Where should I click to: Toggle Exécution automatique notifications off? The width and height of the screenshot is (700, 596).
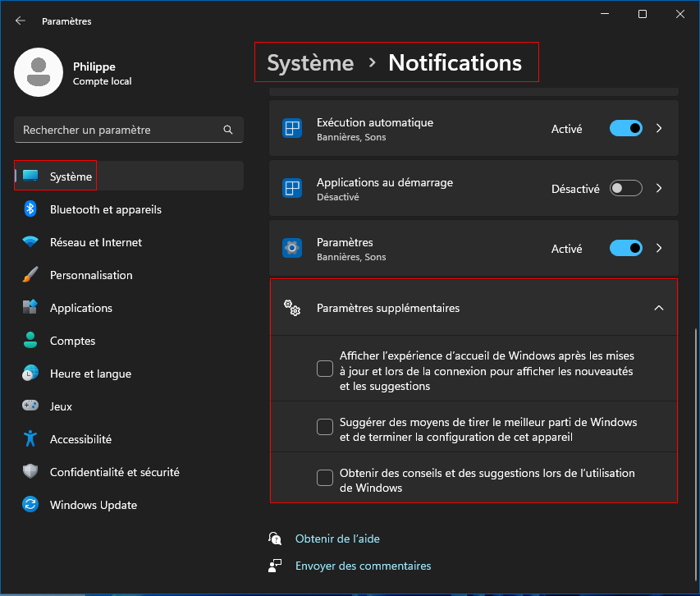click(x=626, y=129)
